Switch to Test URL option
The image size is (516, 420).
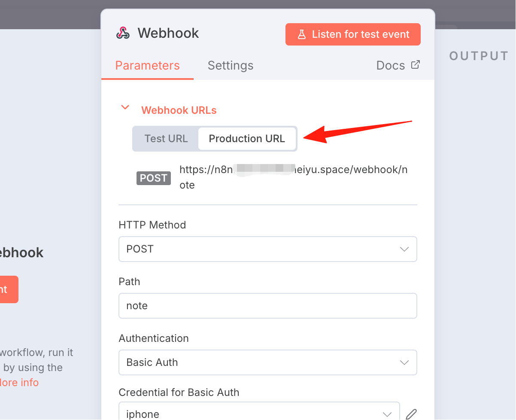coord(166,139)
